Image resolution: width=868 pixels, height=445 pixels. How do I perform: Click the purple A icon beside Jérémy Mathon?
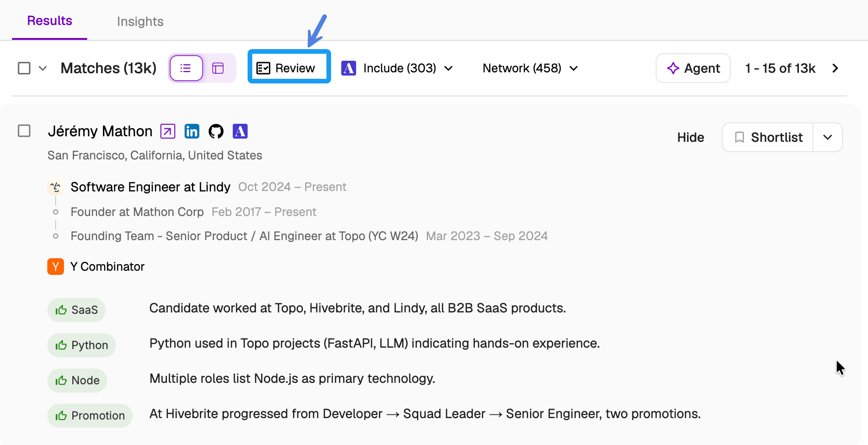240,131
